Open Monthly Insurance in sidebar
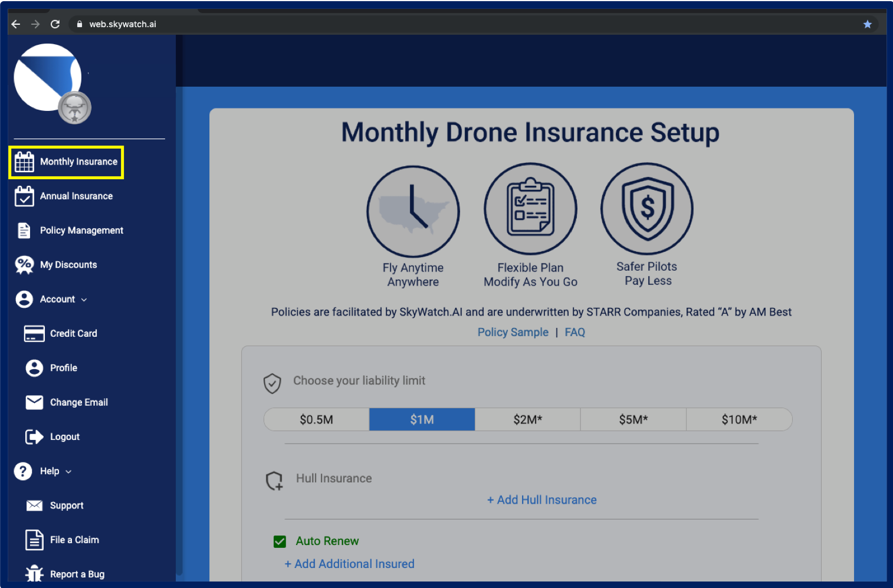This screenshot has width=893, height=588. click(x=78, y=162)
